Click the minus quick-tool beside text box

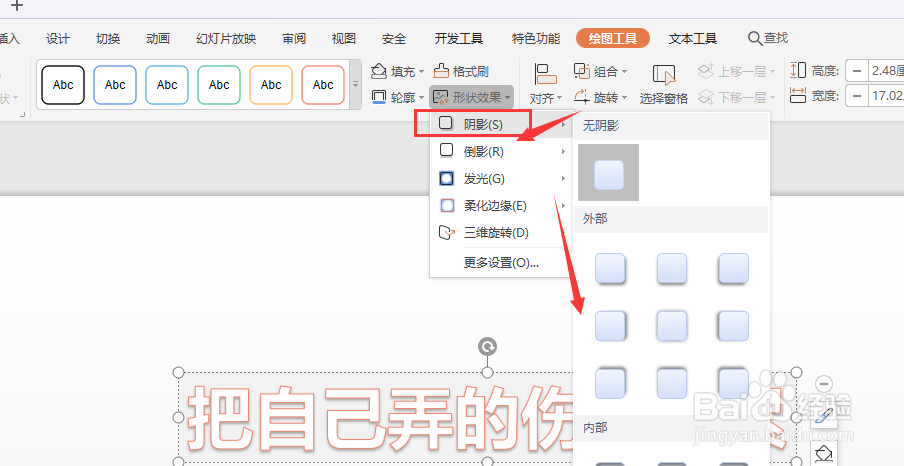pos(824,384)
